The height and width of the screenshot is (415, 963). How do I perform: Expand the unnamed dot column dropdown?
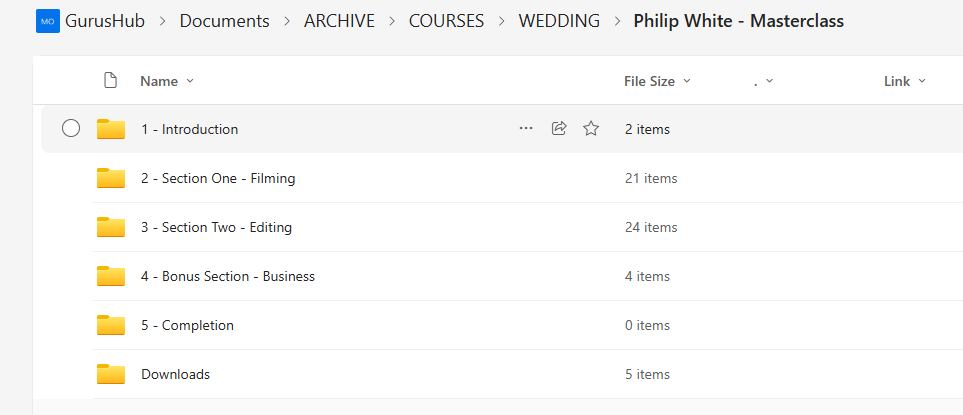[763, 81]
